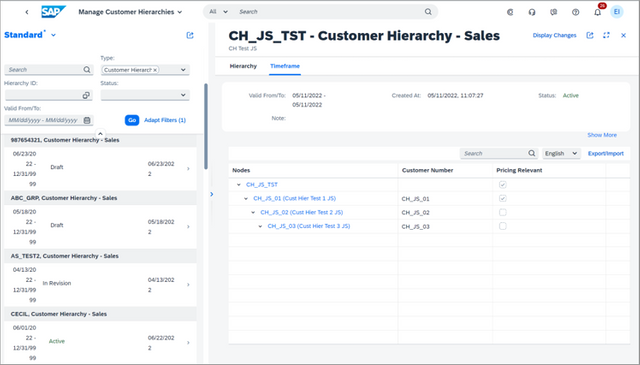The width and height of the screenshot is (640, 365).
Task: Open the CECIL hierarchy entry arrow
Action: pyautogui.click(x=188, y=343)
